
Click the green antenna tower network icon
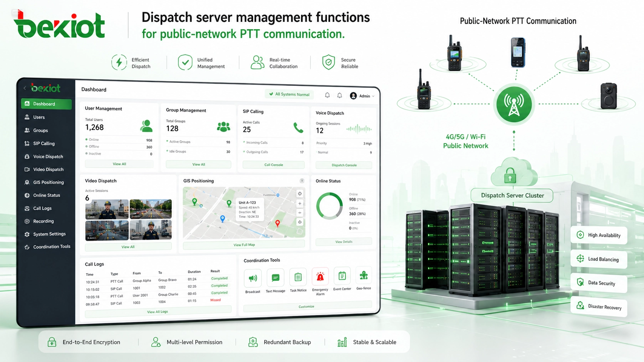[514, 104]
